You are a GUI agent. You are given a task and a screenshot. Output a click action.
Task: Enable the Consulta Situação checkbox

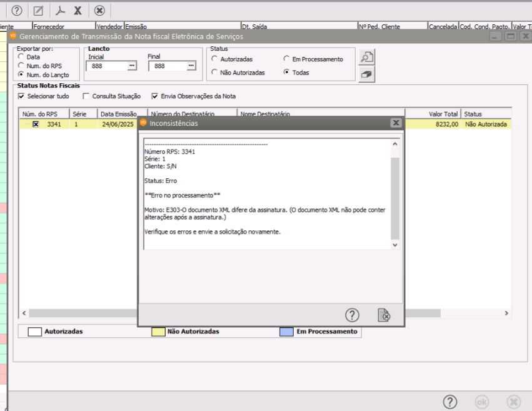click(86, 96)
